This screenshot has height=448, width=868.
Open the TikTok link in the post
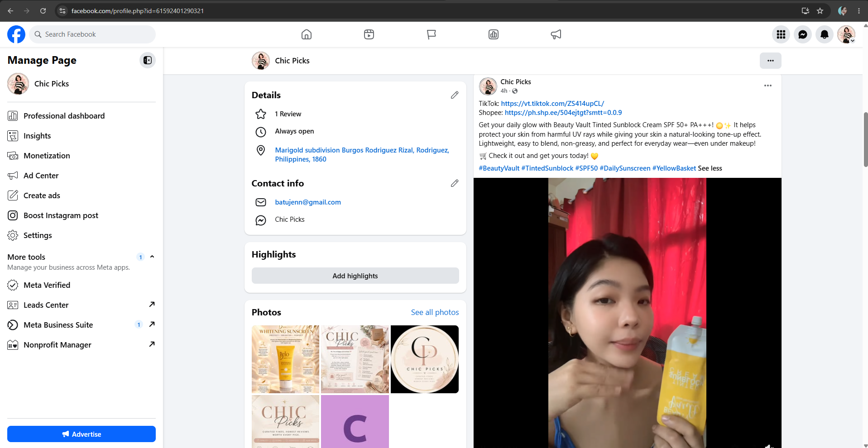(552, 104)
